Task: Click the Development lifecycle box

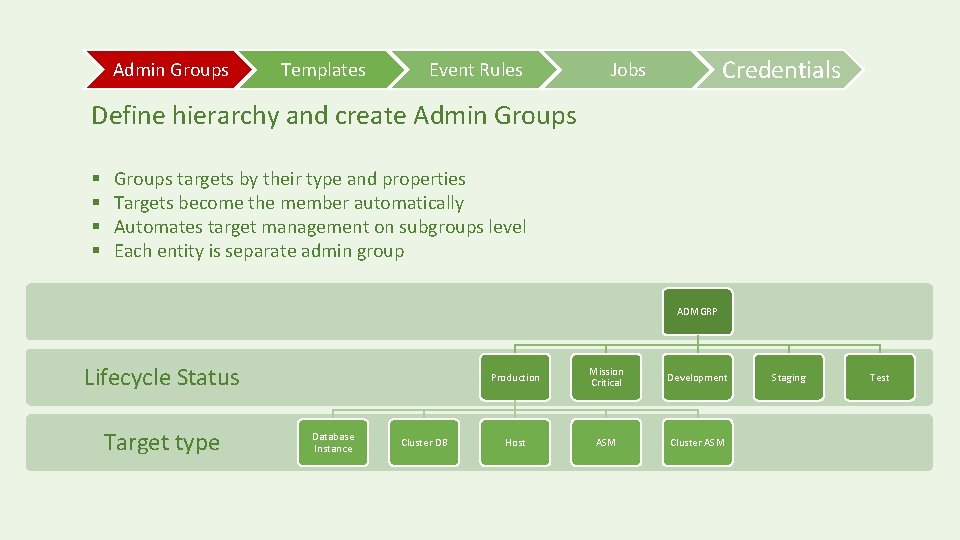Action: [697, 377]
